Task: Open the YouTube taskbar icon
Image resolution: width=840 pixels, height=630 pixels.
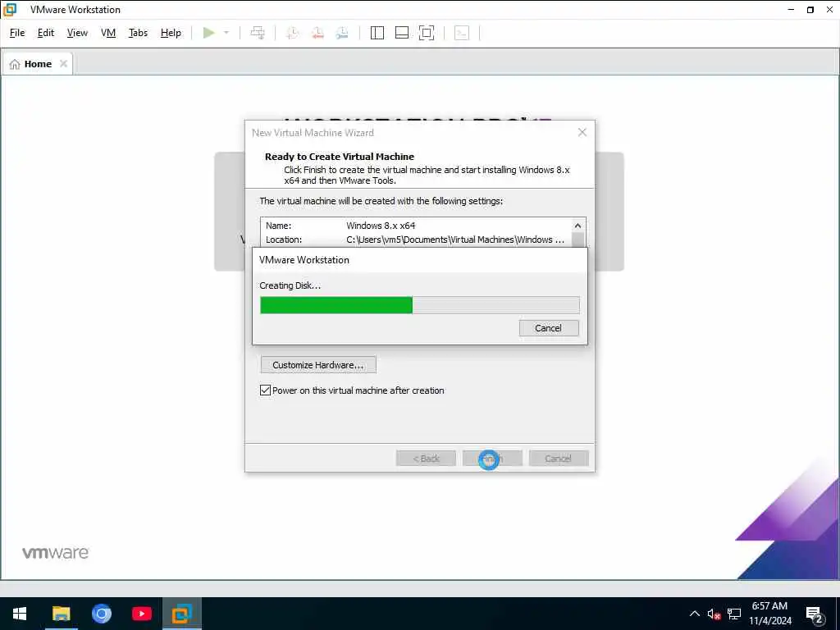Action: tap(141, 614)
